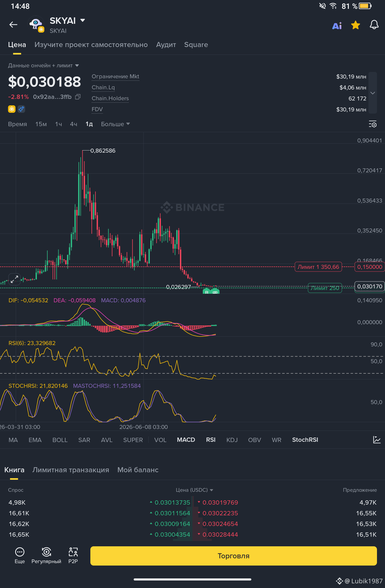Tap the green B trade marker

[207, 292]
